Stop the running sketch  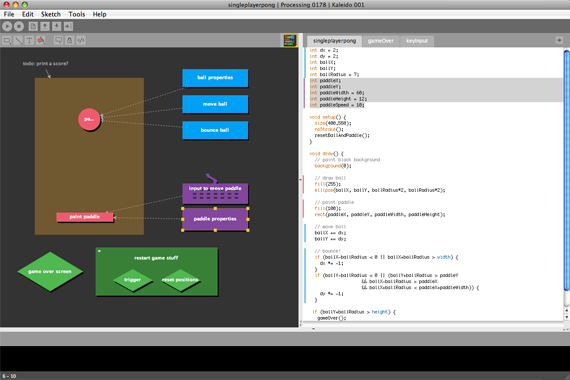[x=19, y=26]
